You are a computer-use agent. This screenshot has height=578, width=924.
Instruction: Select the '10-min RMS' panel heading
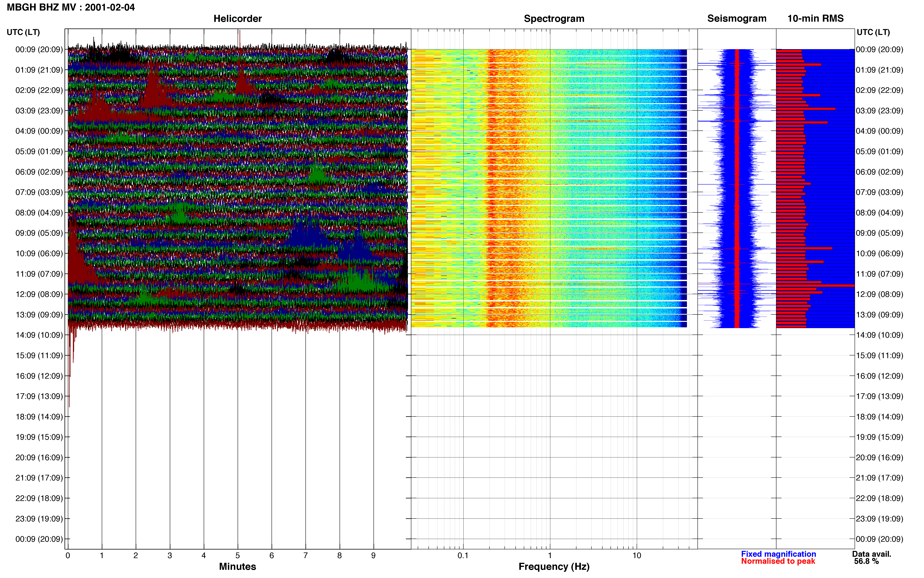pos(815,18)
